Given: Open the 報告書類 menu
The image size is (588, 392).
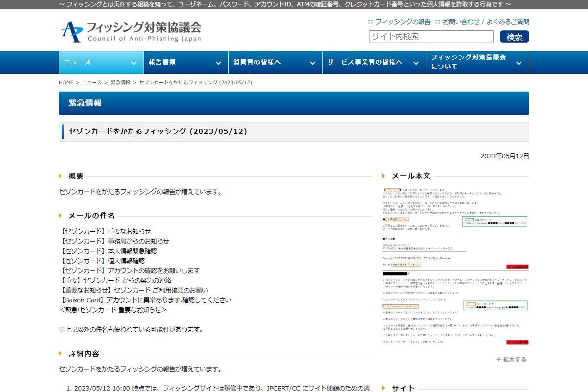Looking at the screenshot, I should tap(186, 62).
